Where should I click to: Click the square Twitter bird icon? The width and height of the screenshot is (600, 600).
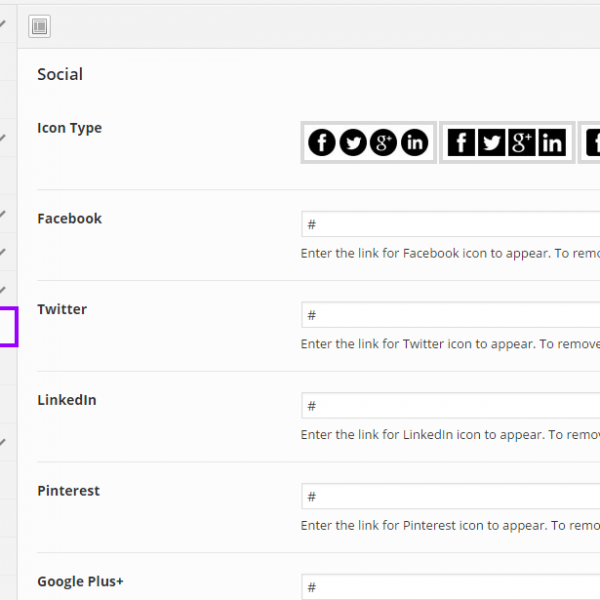click(491, 143)
